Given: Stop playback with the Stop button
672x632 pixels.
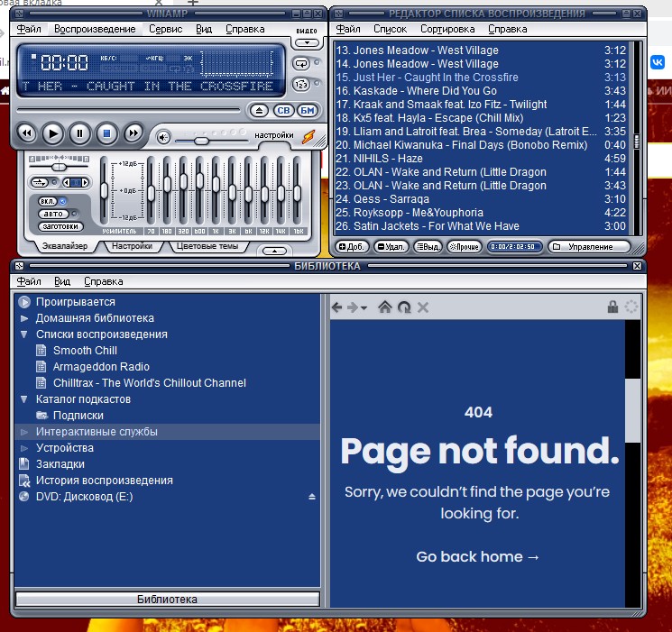Looking at the screenshot, I should tap(106, 133).
